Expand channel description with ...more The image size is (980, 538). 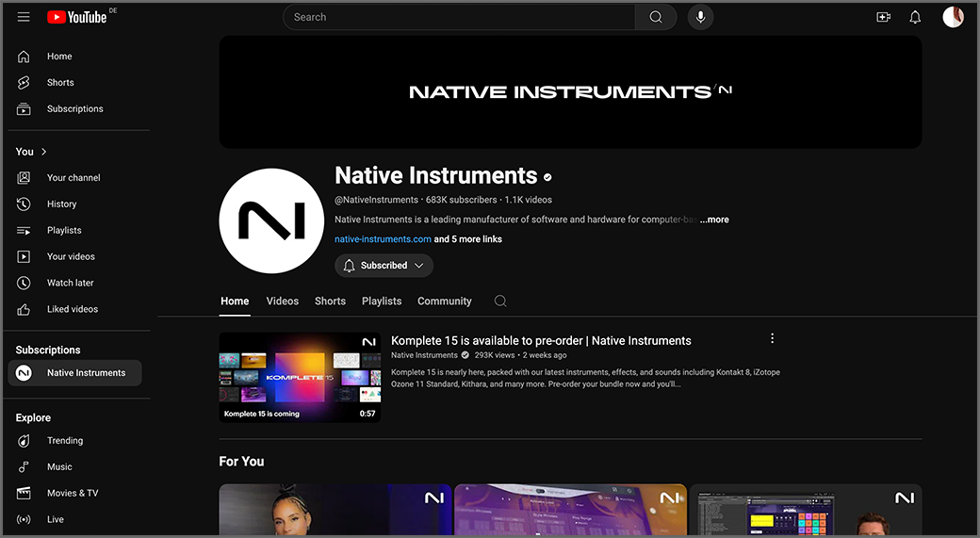[x=714, y=220]
